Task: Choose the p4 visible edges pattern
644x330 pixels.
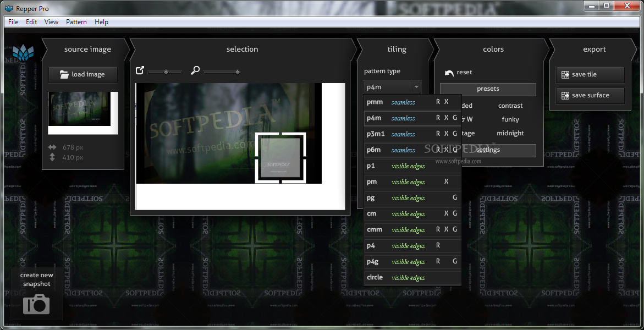Action: pyautogui.click(x=412, y=246)
